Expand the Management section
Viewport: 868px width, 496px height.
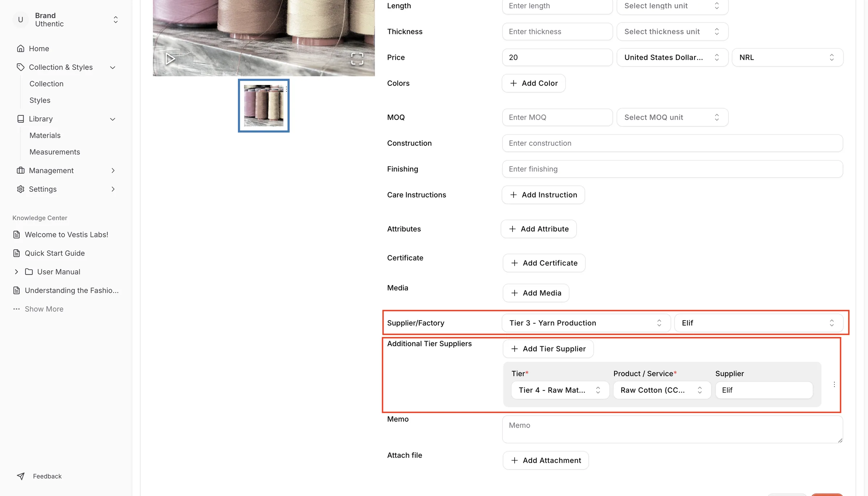(113, 170)
